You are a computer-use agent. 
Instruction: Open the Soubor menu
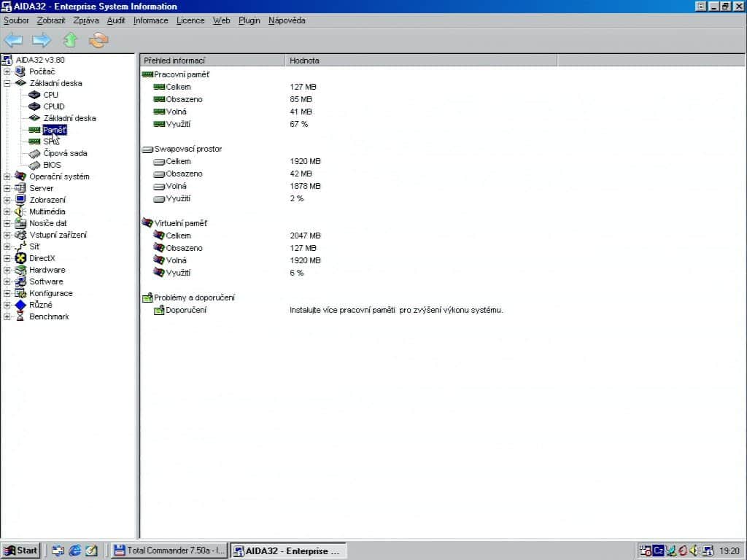coord(16,20)
